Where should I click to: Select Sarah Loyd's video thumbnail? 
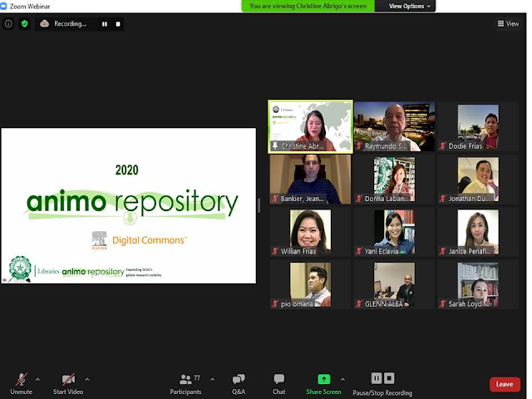point(478,284)
